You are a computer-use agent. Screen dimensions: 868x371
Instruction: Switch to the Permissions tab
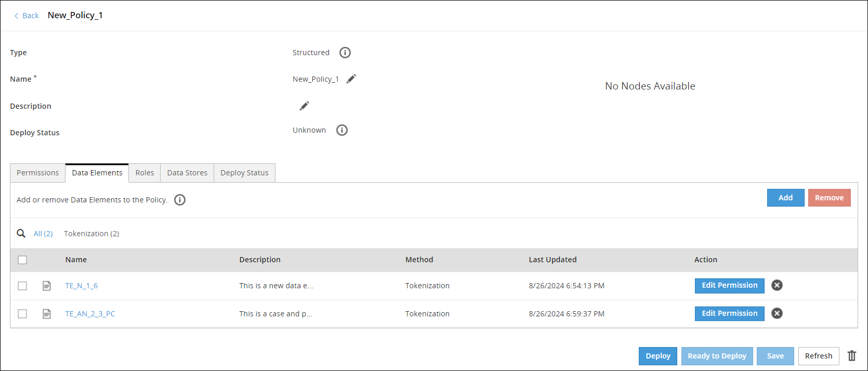[x=38, y=173]
